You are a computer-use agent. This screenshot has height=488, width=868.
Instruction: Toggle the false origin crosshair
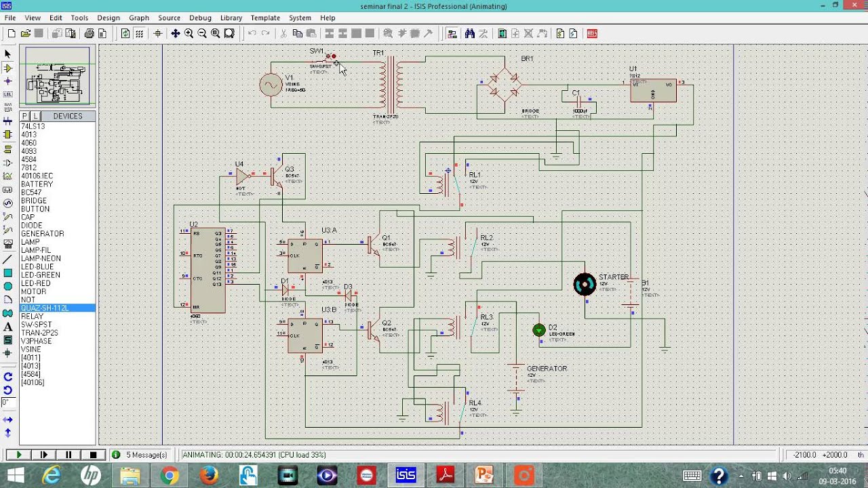point(158,33)
